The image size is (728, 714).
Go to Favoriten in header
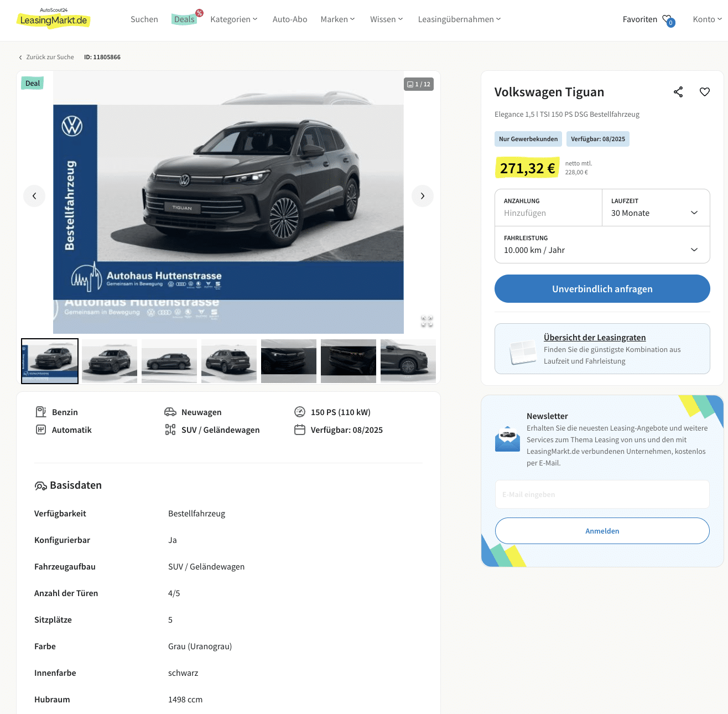coord(640,19)
